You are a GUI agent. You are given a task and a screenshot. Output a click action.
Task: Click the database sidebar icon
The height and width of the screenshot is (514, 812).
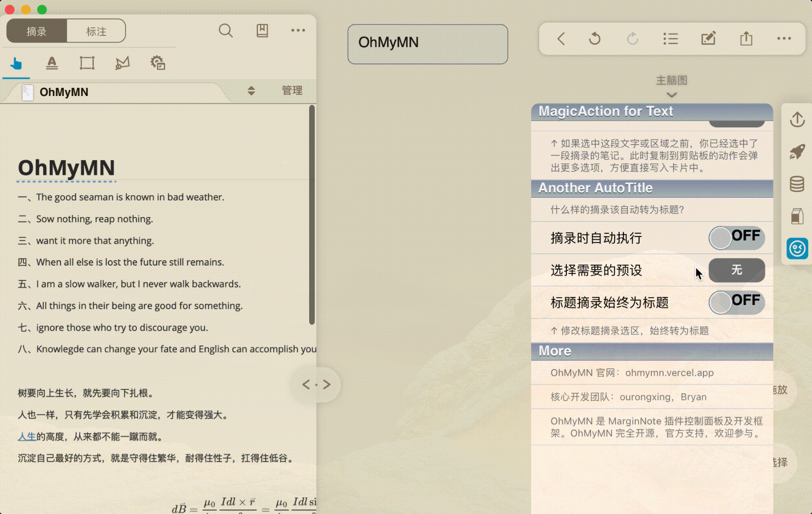pyautogui.click(x=797, y=184)
